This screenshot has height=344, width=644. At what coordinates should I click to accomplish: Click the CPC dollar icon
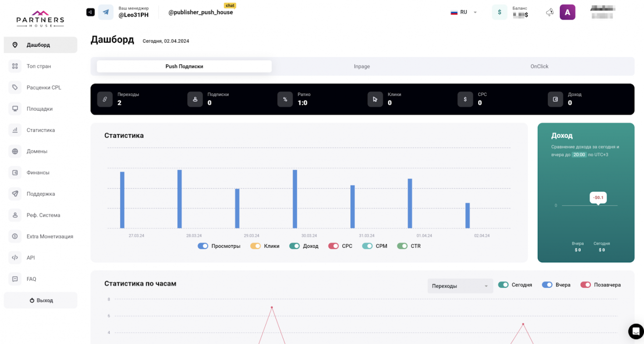[x=465, y=99]
